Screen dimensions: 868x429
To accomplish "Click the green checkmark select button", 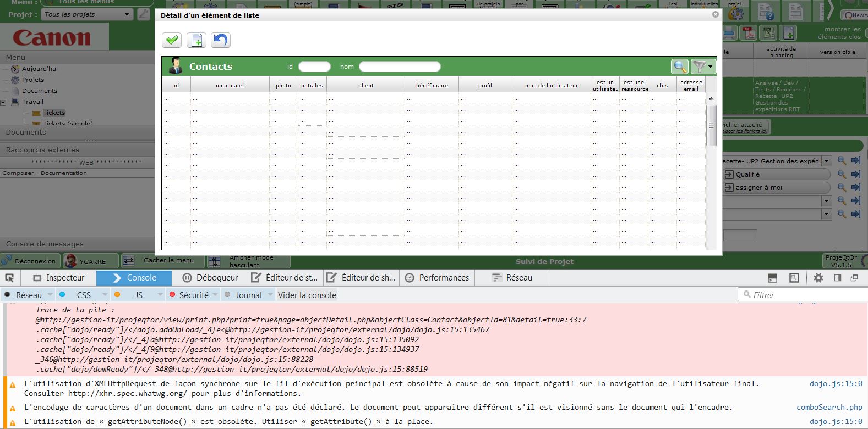I will (172, 40).
